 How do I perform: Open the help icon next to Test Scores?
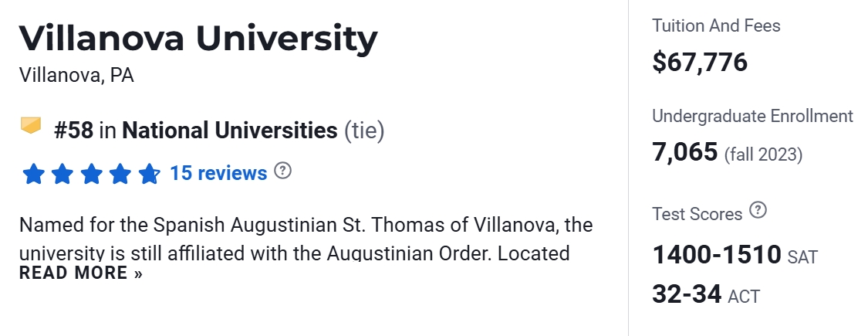(x=758, y=211)
